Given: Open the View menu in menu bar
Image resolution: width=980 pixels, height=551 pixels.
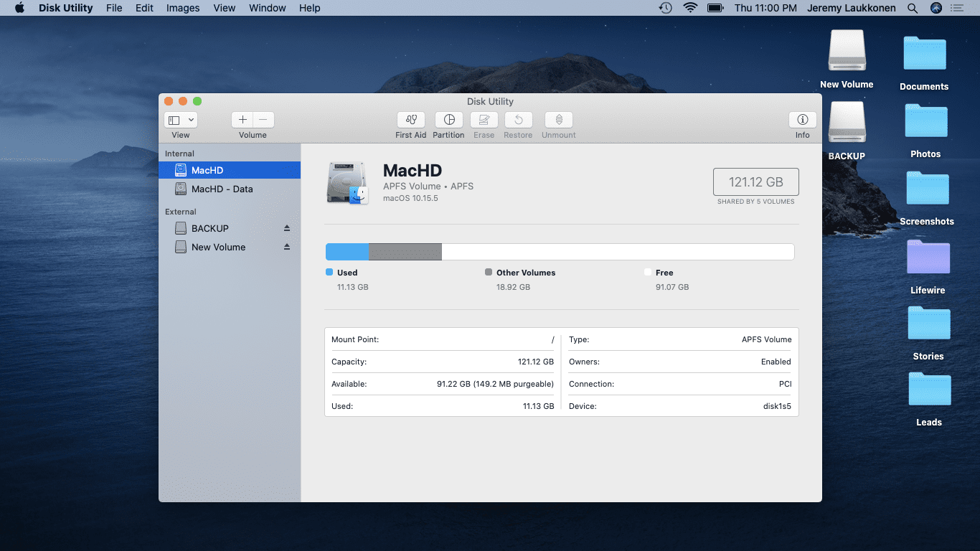Looking at the screenshot, I should 225,8.
